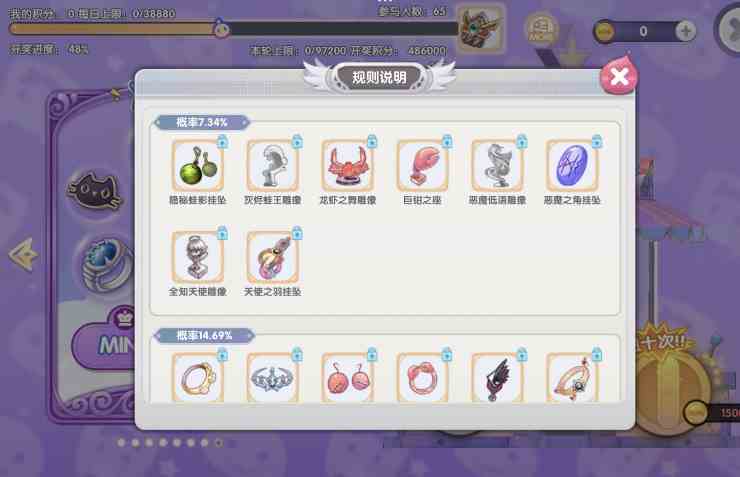Open the blue gem ring prize icon
Image resolution: width=740 pixels, height=477 pixels.
pyautogui.click(x=105, y=263)
